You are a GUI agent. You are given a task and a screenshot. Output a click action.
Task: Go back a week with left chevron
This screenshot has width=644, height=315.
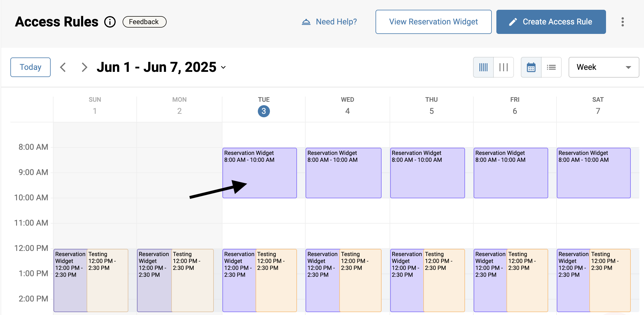pyautogui.click(x=63, y=67)
